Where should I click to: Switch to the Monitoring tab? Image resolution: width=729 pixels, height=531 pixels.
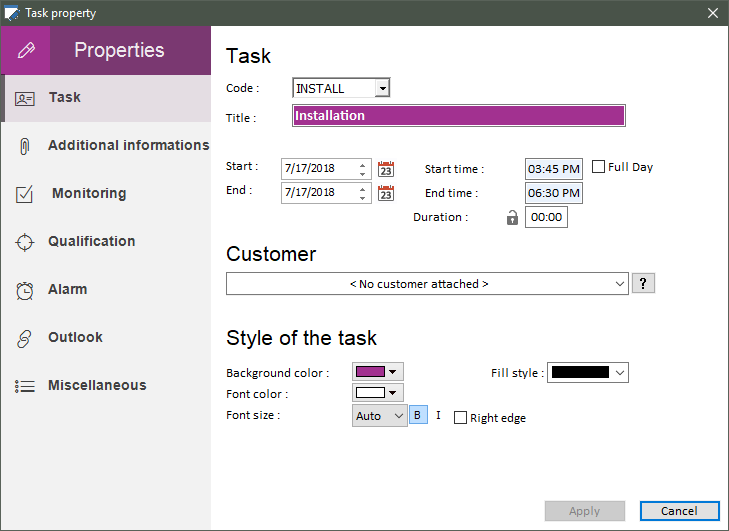tap(106, 194)
